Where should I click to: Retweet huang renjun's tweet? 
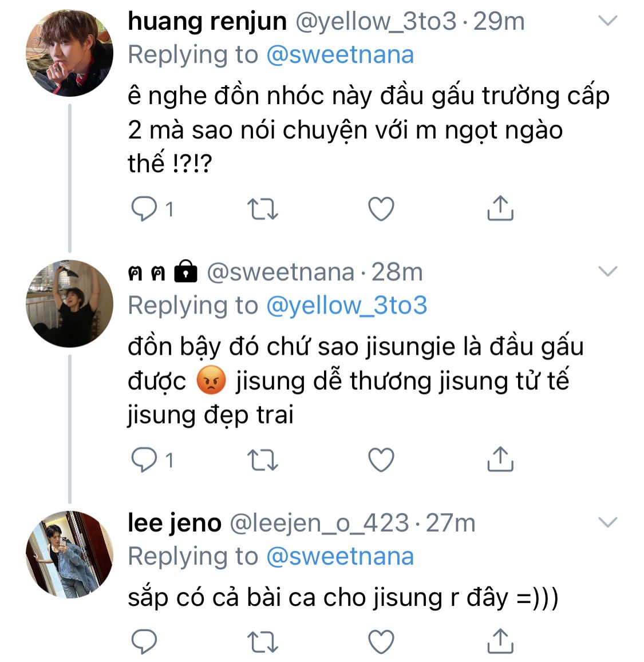pos(263,209)
